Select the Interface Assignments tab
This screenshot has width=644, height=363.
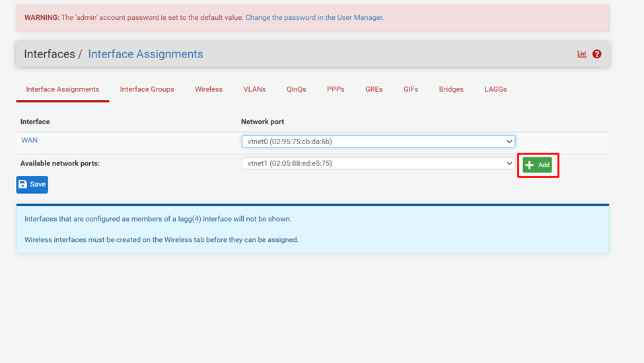(x=63, y=89)
